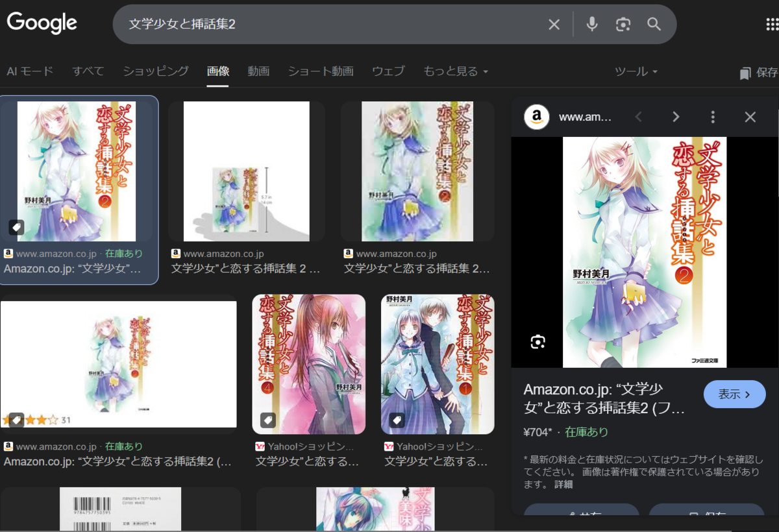Open preview title Amazon.co.jp 挿話集2 link
Screen dimensions: 779x532
pyautogui.click(x=604, y=398)
